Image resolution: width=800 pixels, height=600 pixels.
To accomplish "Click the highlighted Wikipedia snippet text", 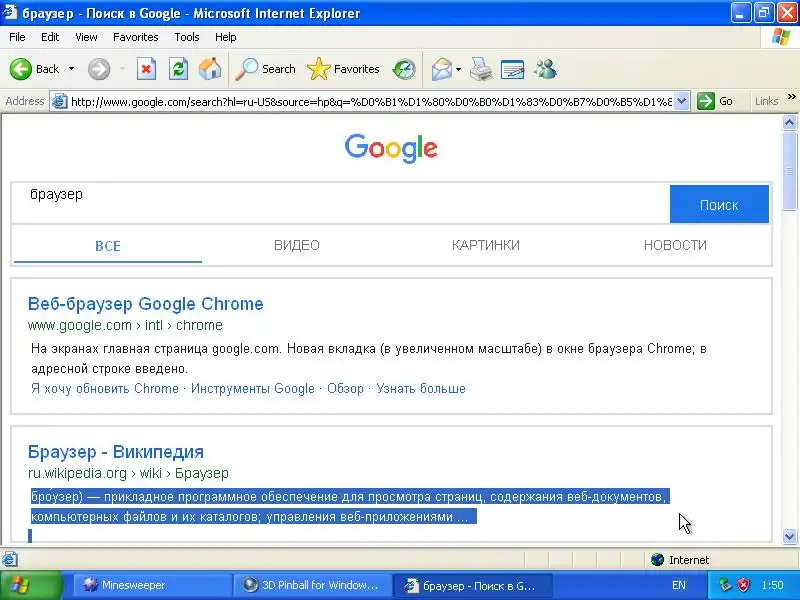I will (x=350, y=507).
